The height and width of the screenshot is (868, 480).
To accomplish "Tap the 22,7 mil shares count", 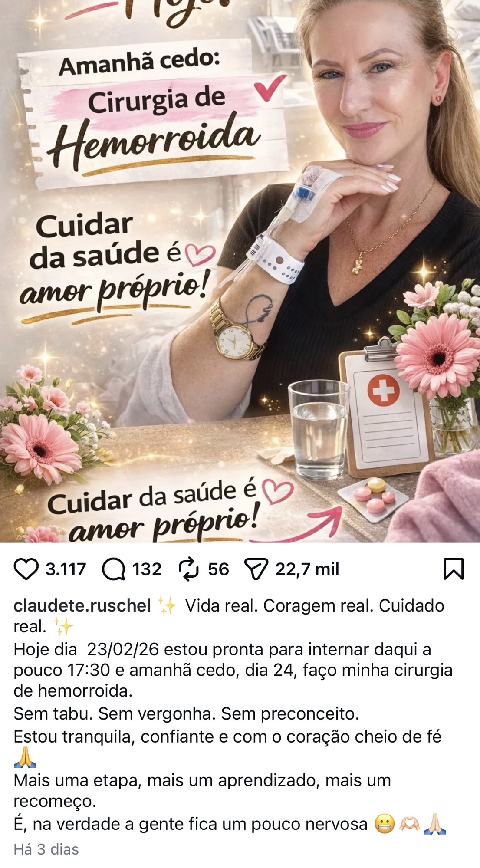I will [x=307, y=569].
